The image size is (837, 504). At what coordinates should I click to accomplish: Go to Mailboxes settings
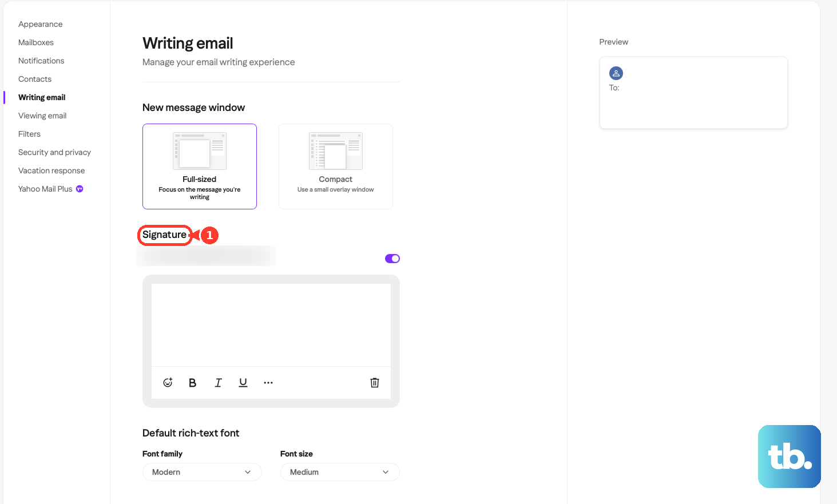[x=36, y=42]
